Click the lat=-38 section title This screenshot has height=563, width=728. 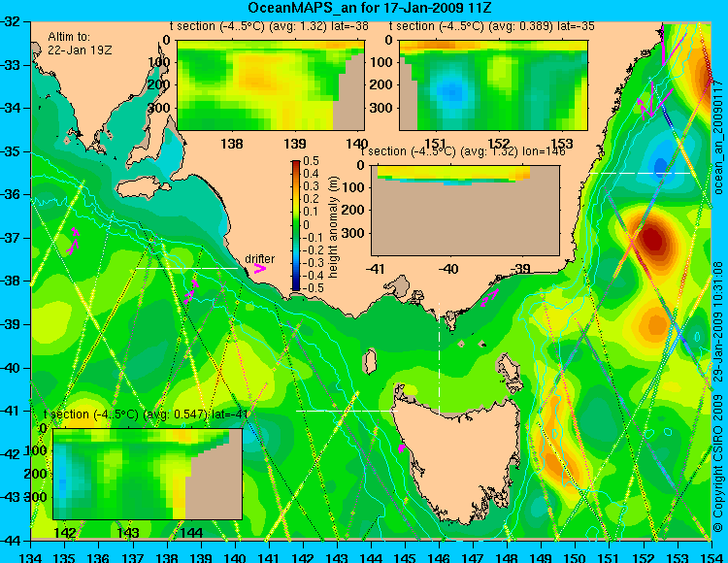click(269, 26)
